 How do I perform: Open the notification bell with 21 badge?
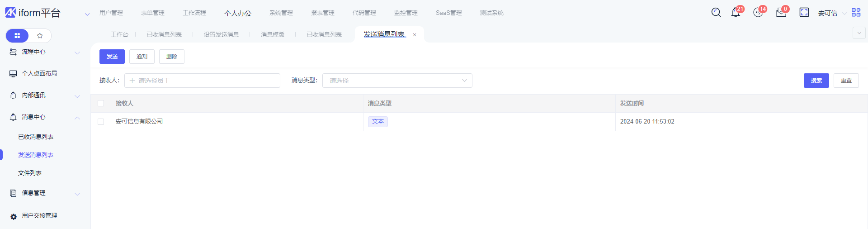[x=736, y=13]
